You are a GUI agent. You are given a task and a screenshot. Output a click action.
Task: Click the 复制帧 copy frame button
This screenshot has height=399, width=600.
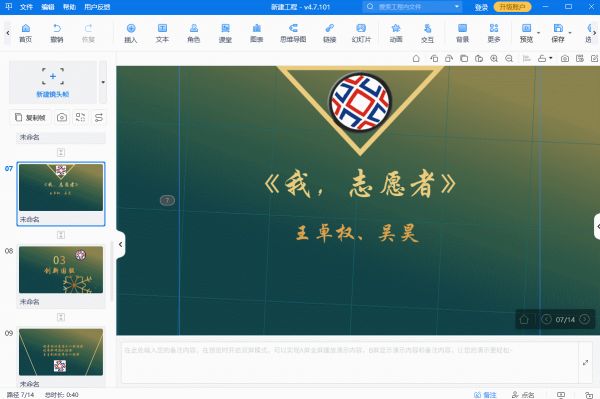tap(30, 117)
